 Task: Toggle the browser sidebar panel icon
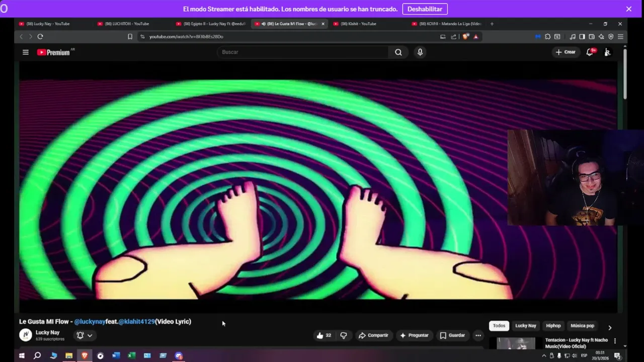coord(582,37)
